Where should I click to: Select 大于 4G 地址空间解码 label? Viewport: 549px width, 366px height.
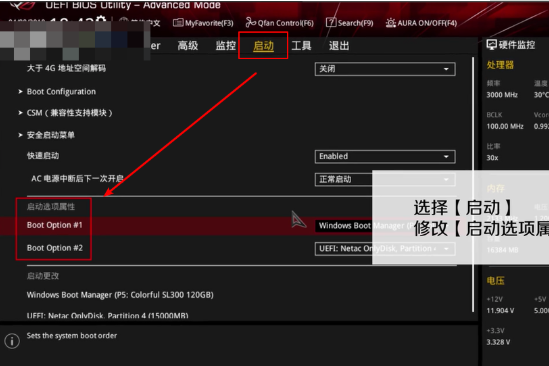point(66,68)
